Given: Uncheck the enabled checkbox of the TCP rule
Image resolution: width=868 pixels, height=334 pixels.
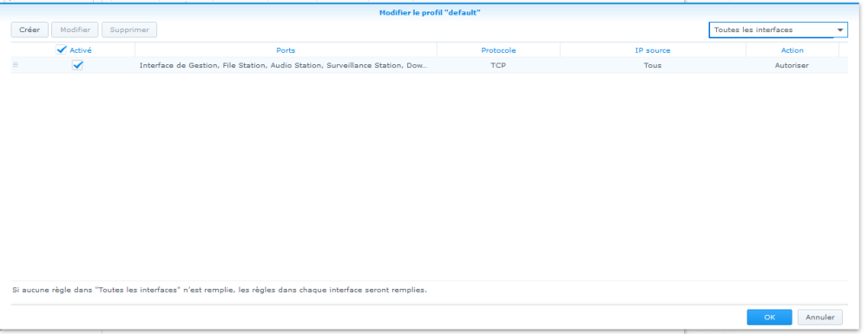Looking at the screenshot, I should [x=77, y=65].
